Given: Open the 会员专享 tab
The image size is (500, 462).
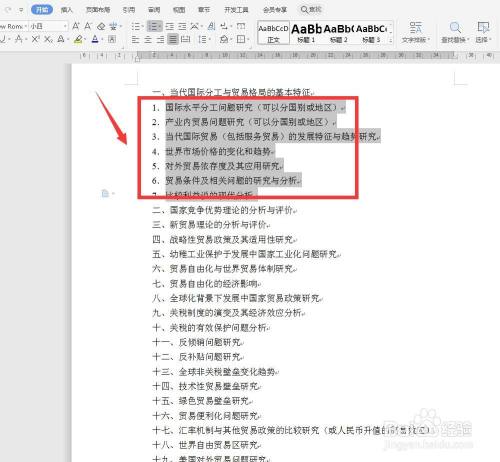Looking at the screenshot, I should [275, 10].
